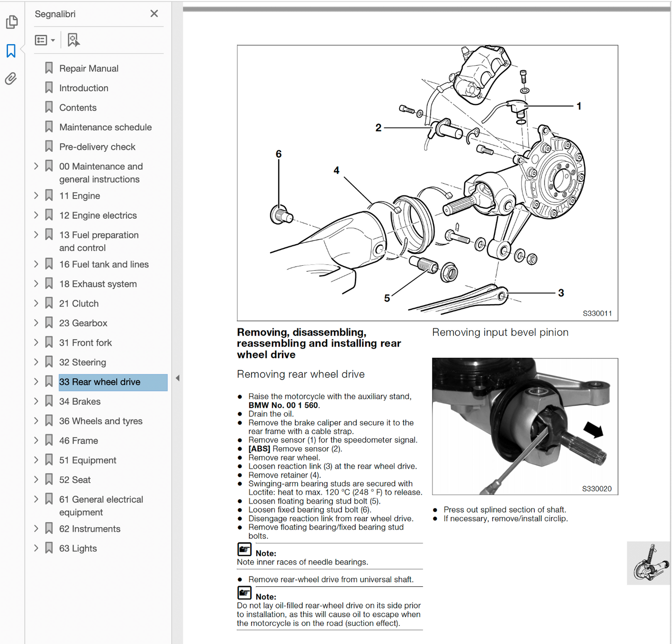The height and width of the screenshot is (644, 672).
Task: Jump to the 21 Clutch bookmark
Action: coord(79,303)
